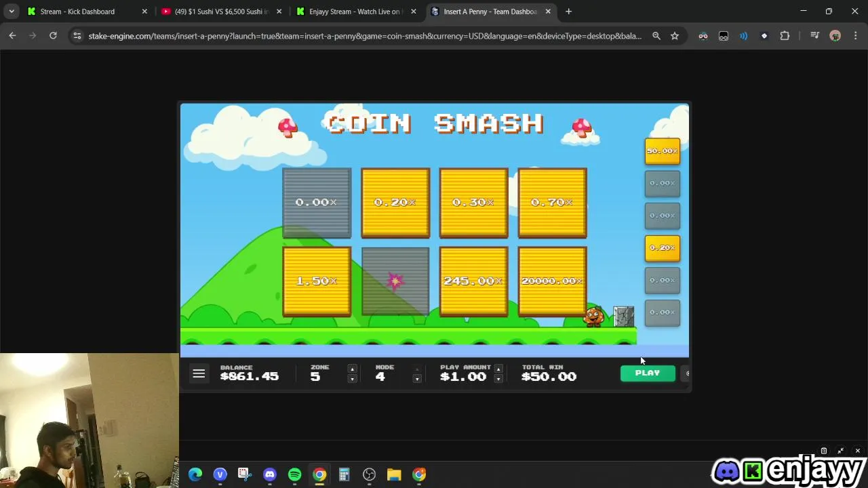Screen dimensions: 868x488
Task: Close the Enjayy Stream tab
Action: pos(414,12)
